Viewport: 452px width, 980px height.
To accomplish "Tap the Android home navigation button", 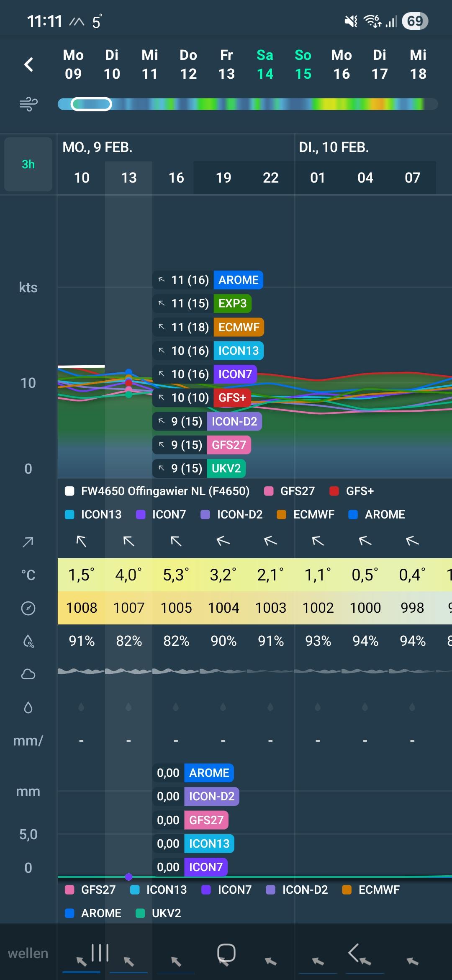I will (x=226, y=953).
